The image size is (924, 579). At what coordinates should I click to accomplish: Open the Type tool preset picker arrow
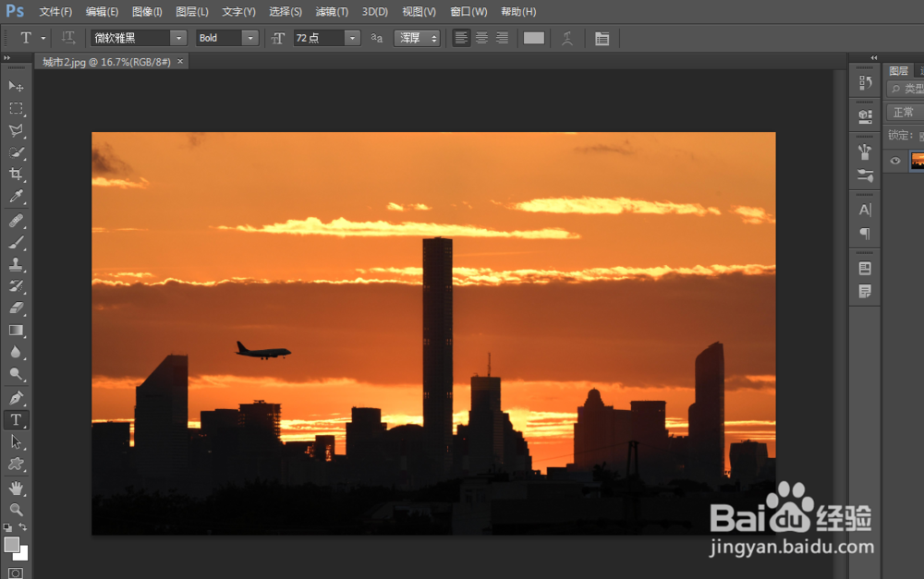click(x=43, y=38)
